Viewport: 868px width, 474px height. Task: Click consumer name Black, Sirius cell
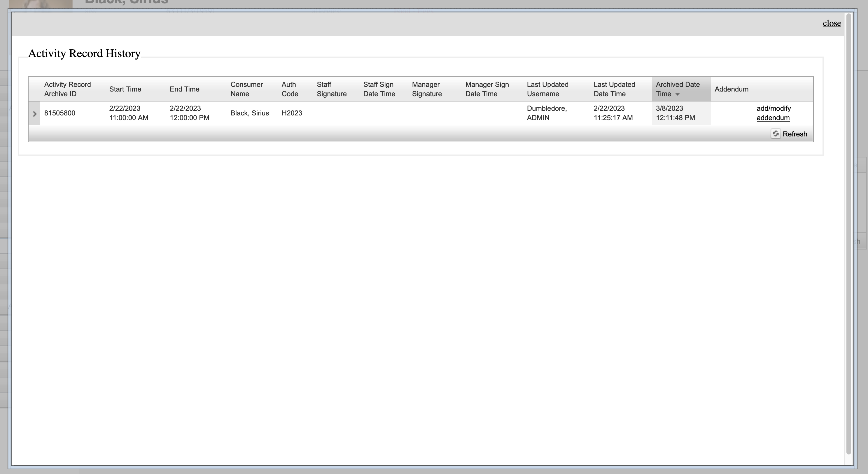250,113
